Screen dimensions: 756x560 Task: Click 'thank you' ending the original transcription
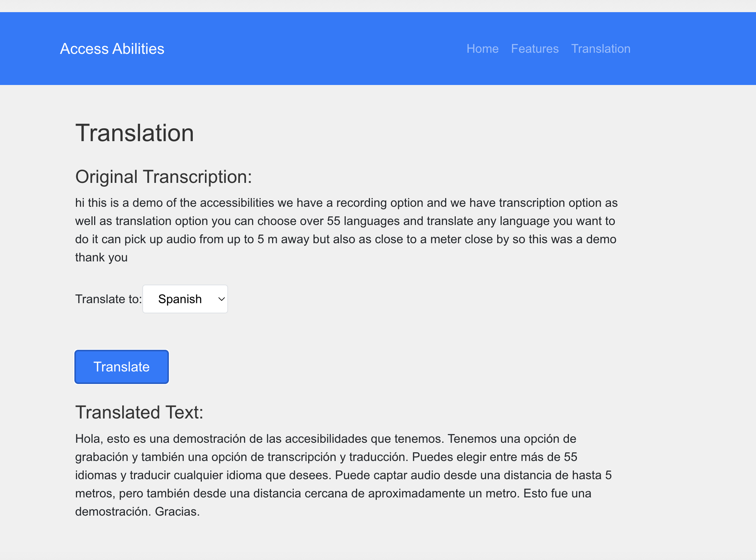pos(101,257)
